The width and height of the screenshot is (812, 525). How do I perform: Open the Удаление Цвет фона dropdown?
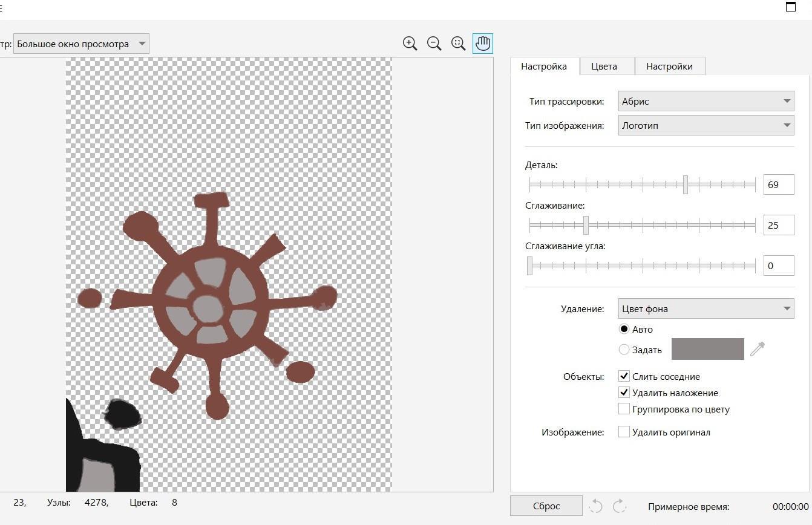pos(706,308)
